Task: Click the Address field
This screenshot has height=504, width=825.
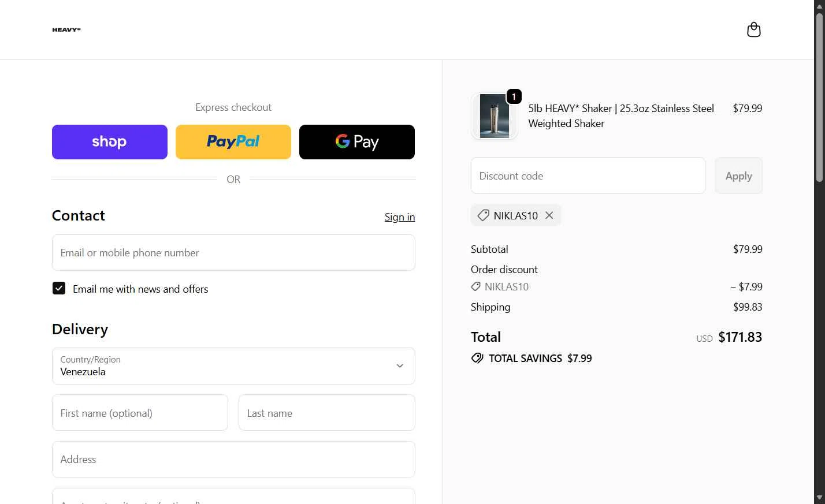Action: tap(233, 460)
